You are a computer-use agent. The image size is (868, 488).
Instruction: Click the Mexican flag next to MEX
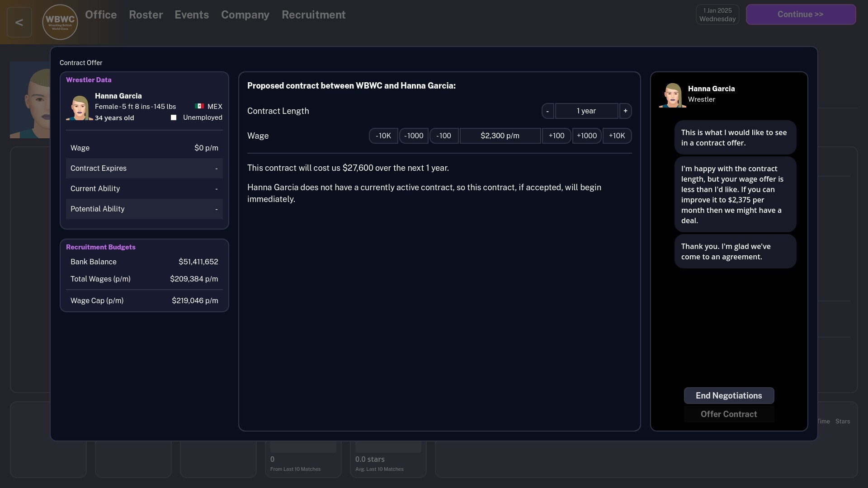[x=199, y=106]
